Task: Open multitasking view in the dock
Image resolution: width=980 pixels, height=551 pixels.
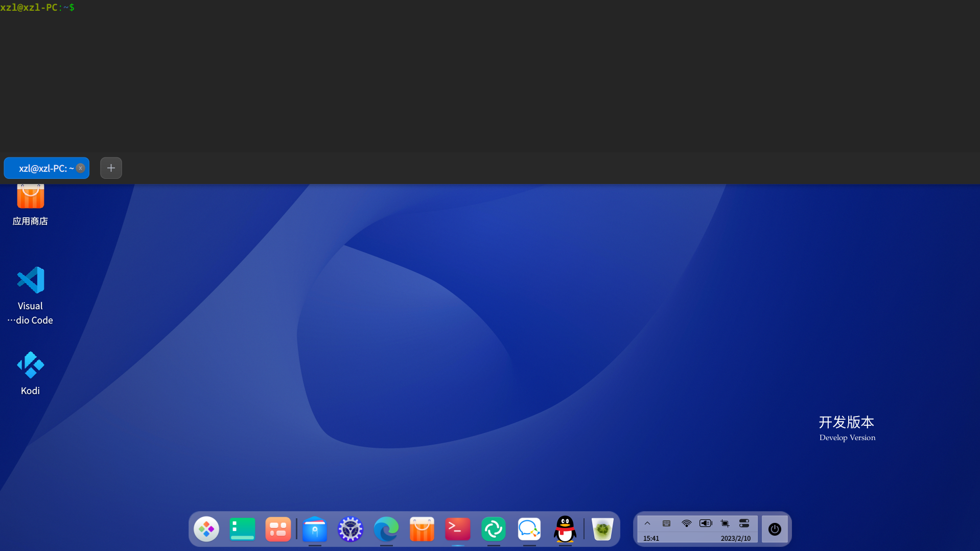Action: pos(278,529)
